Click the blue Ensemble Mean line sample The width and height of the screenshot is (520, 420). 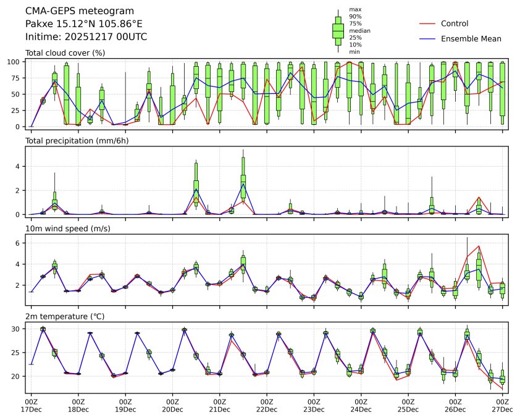(x=427, y=38)
